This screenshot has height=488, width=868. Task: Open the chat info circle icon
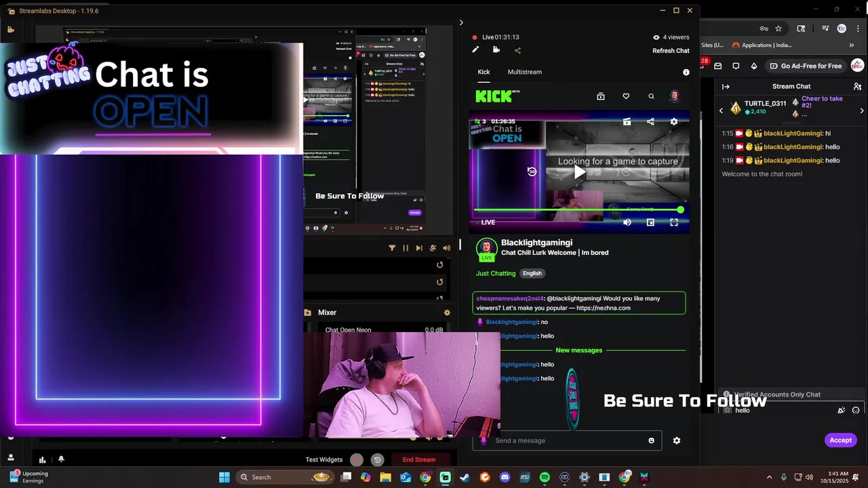[x=686, y=72]
